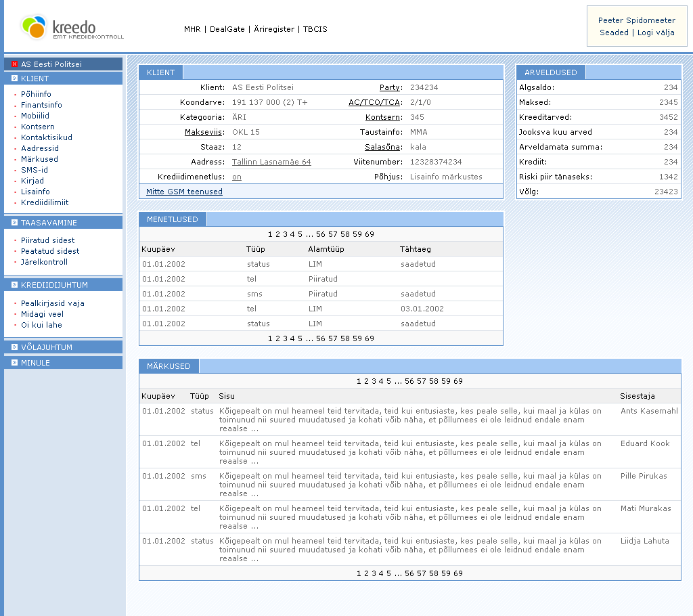The width and height of the screenshot is (693, 616).
Task: Open Seaded settings link
Action: click(x=614, y=32)
